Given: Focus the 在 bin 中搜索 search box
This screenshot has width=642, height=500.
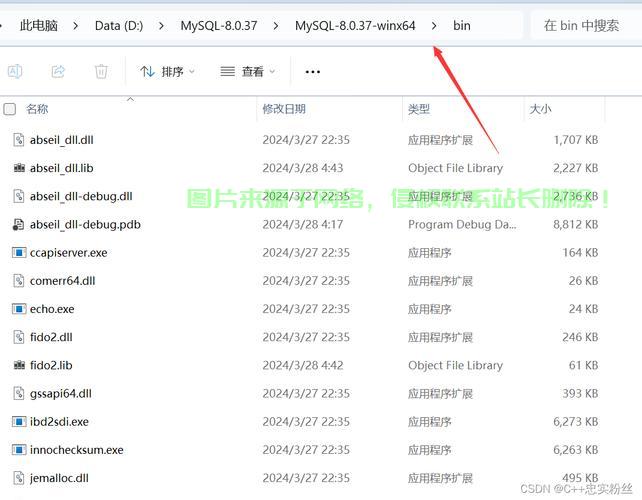Looking at the screenshot, I should 585,26.
